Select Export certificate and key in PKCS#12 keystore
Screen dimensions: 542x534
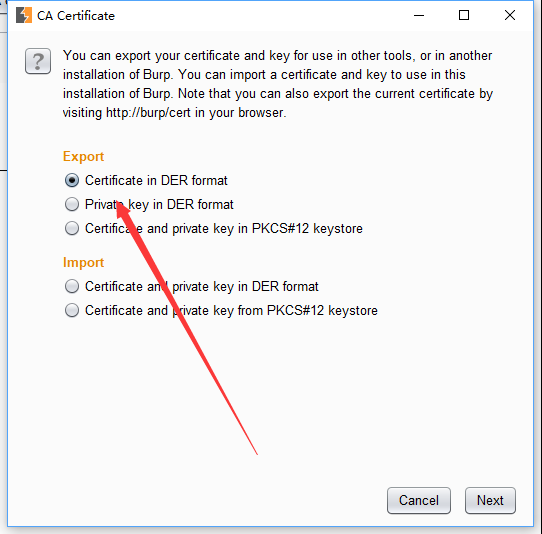[72, 228]
